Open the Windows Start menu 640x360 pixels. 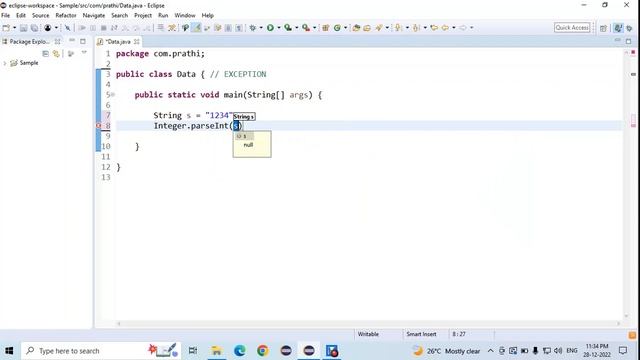tap(9, 351)
